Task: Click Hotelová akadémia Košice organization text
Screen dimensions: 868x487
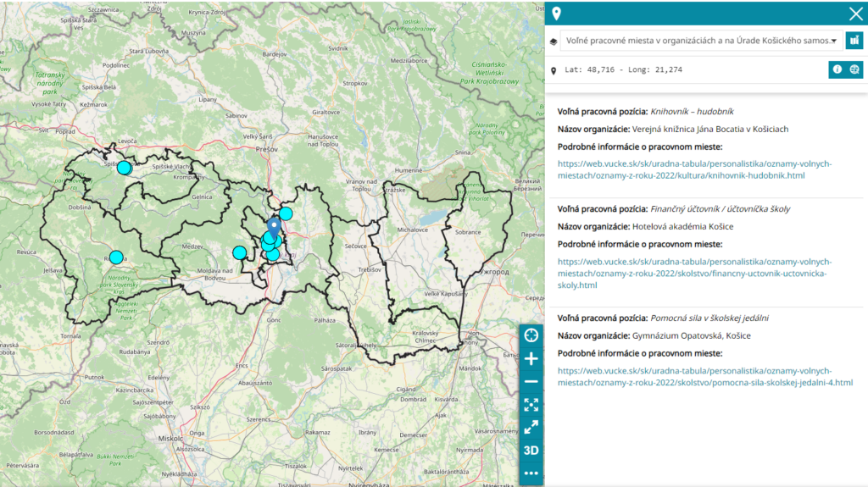Action: coord(682,226)
